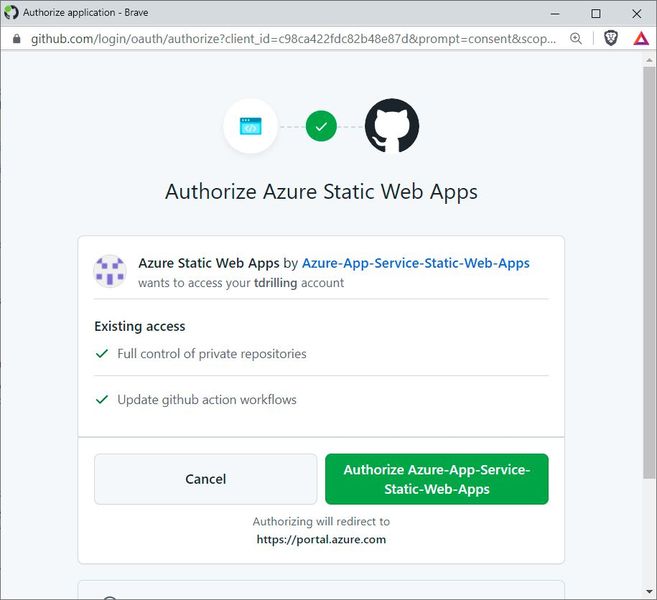This screenshot has width=657, height=600.
Task: Click the 'Existing access' heading
Action: coord(140,326)
